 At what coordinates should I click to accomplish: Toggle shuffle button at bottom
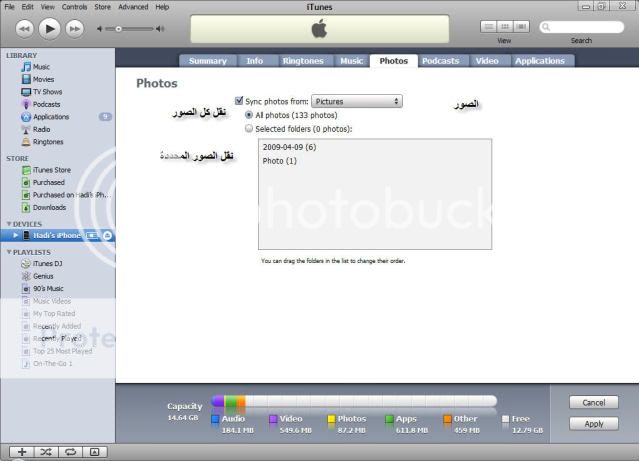[46, 452]
